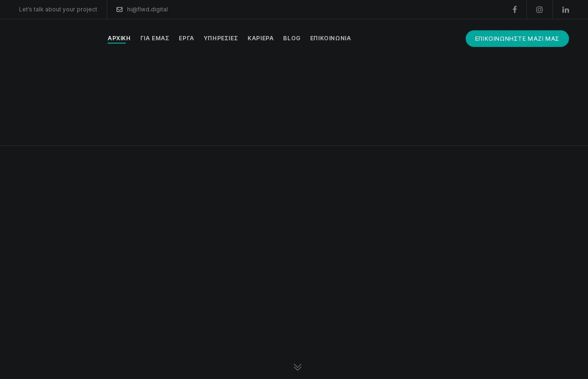Viewport: 588px width, 379px height.
Task: Open the ΥΠΗΡΕΣΙΕΣ page
Action: point(220,38)
